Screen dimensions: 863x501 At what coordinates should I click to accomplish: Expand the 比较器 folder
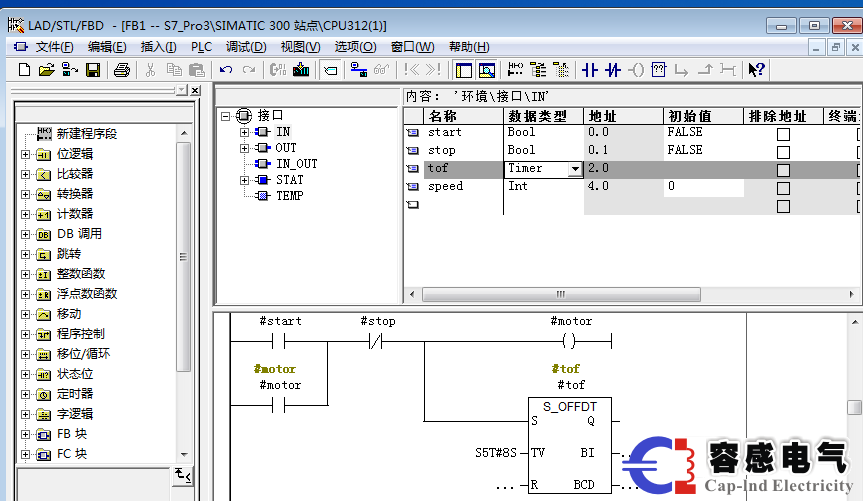pos(25,175)
